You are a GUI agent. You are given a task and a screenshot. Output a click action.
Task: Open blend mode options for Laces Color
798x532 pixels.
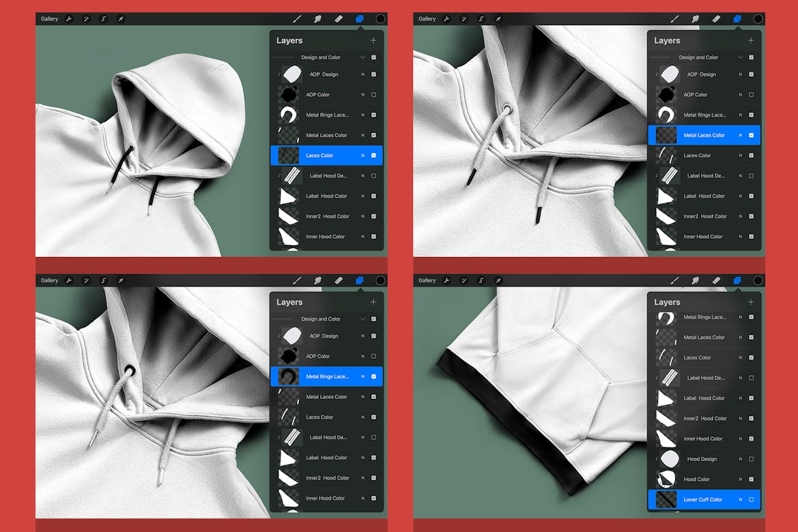(362, 155)
